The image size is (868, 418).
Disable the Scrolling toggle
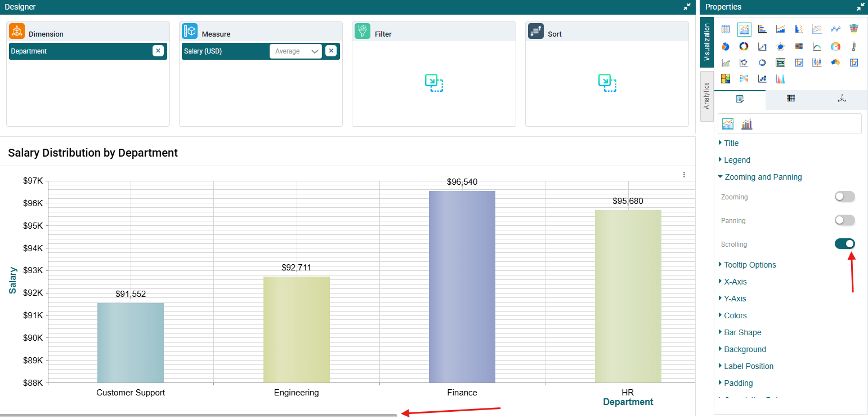[x=844, y=244]
